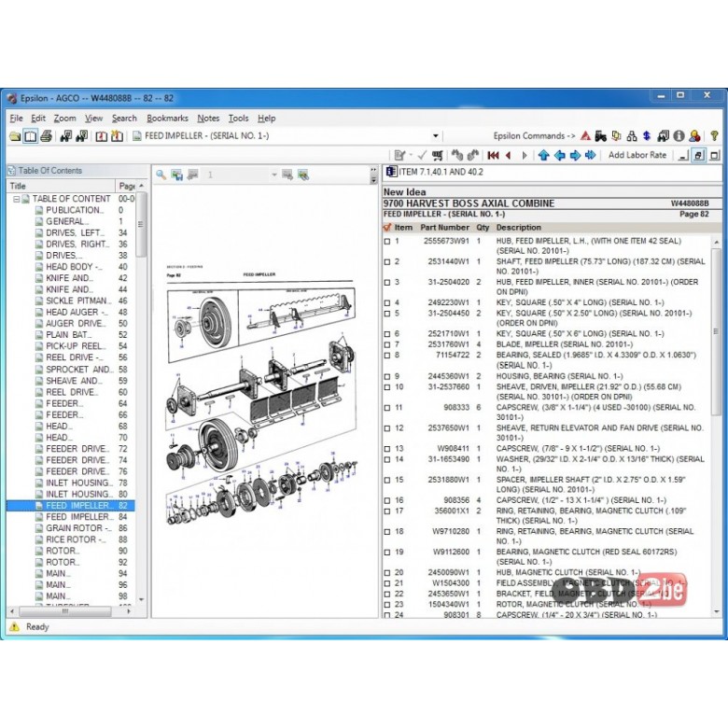Click the parts list vertical scrollbar thumb
The width and height of the screenshot is (728, 728).
(716, 332)
